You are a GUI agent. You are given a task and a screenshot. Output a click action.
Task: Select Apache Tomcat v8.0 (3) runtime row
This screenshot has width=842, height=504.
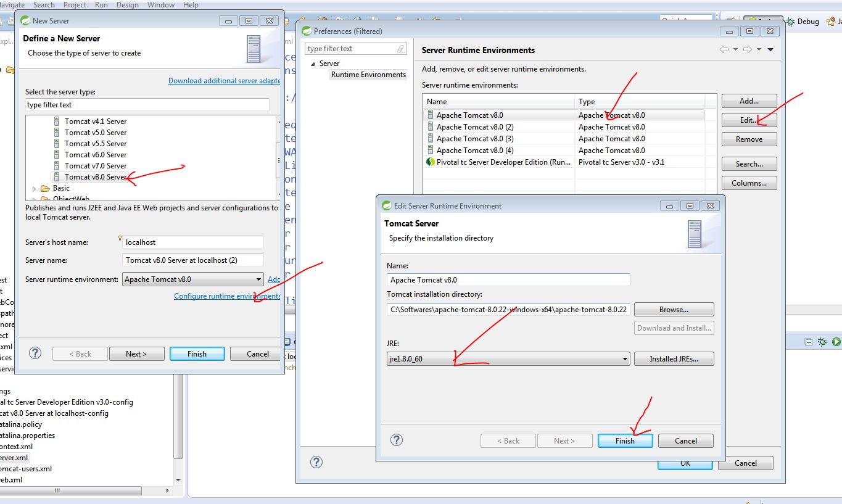[x=564, y=139]
